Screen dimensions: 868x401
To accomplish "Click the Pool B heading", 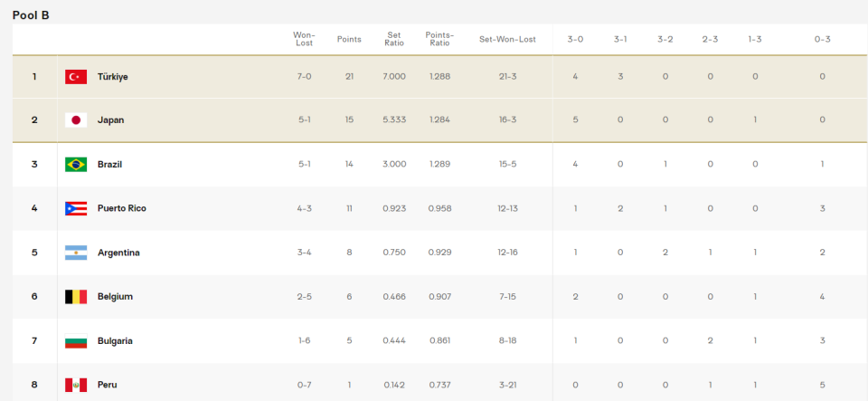I will point(31,15).
